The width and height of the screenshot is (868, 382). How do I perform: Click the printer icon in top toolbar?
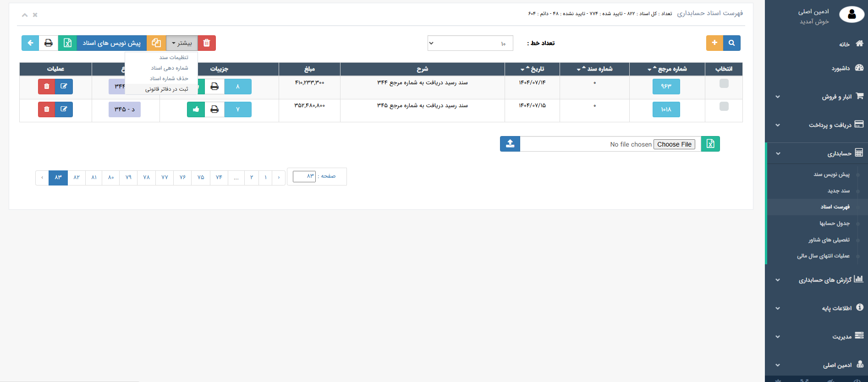click(x=48, y=43)
